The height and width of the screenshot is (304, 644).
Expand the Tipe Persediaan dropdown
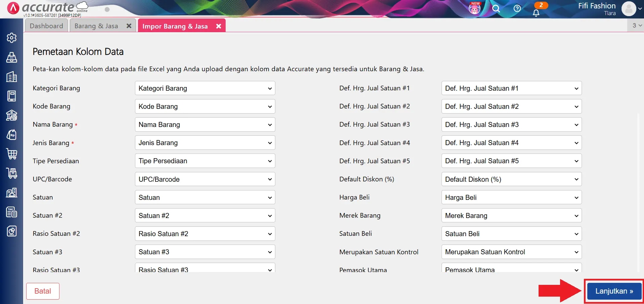coord(205,161)
